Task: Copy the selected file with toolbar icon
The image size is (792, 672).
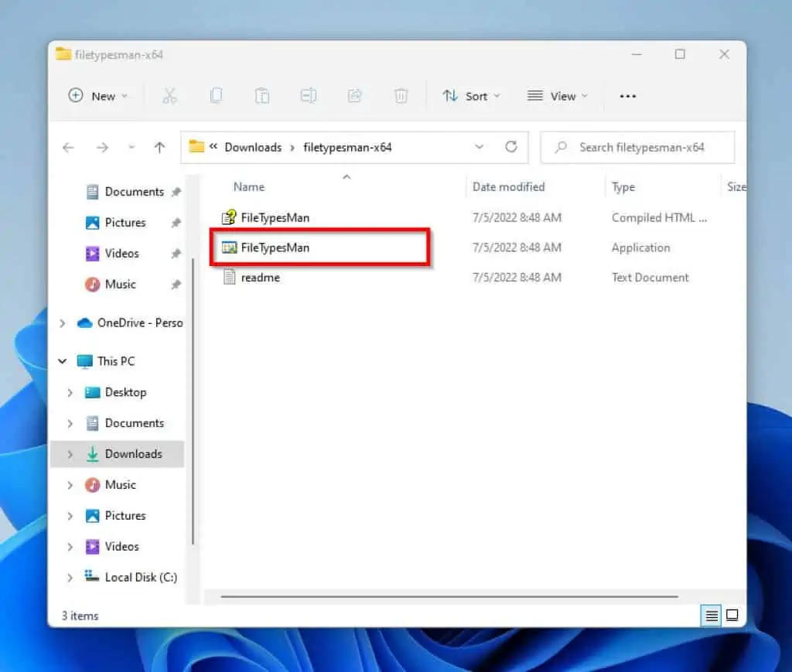Action: click(x=216, y=95)
